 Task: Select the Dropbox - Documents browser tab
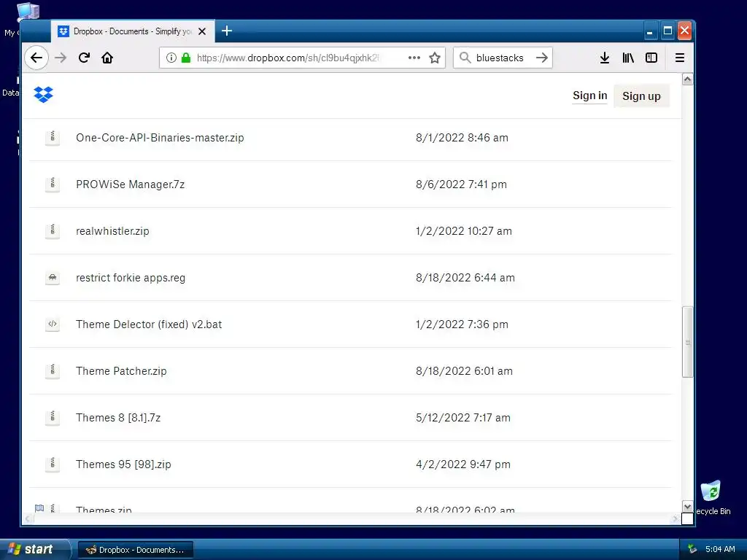click(x=133, y=31)
